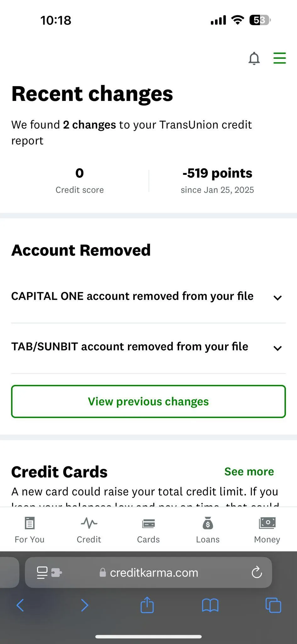
Task: Tap the Safari share icon
Action: pyautogui.click(x=147, y=605)
